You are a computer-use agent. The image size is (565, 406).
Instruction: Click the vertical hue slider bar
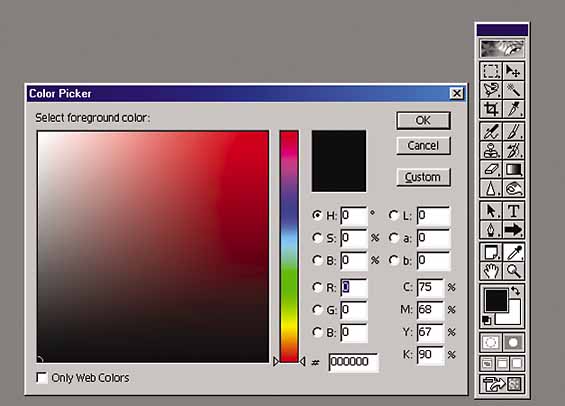(289, 246)
